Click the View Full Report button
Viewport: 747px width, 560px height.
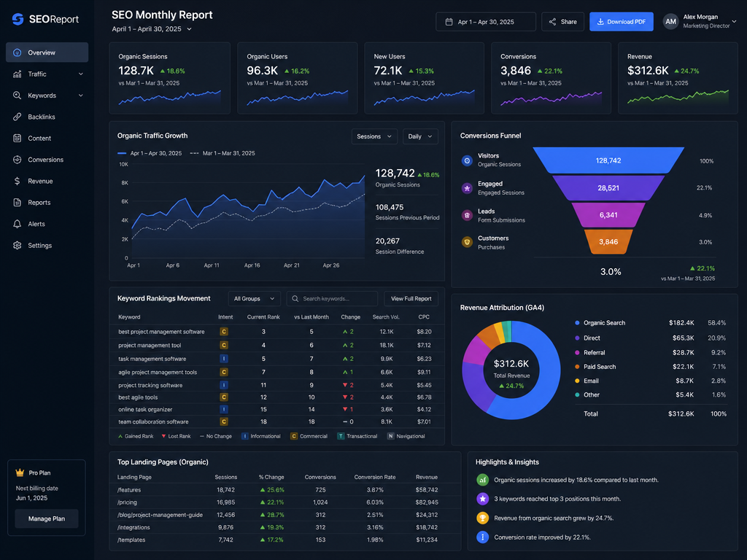(x=411, y=298)
